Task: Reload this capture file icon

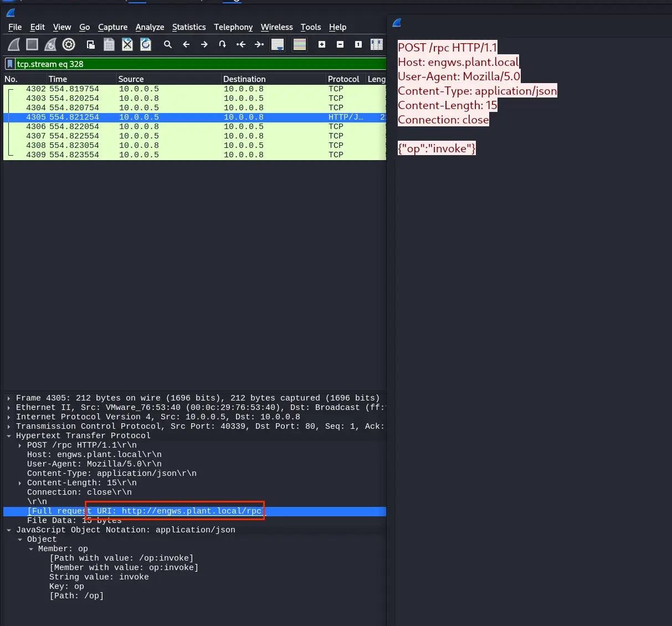Action: pyautogui.click(x=146, y=44)
